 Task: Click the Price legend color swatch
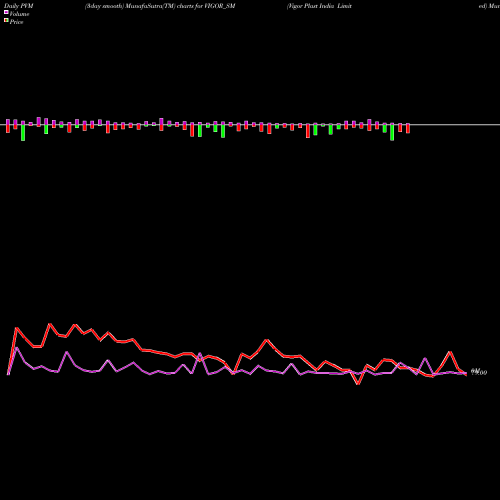point(6,20)
